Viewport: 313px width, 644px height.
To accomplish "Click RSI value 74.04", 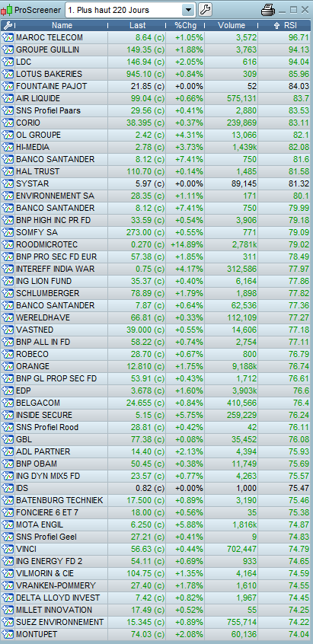I will coord(299,634).
